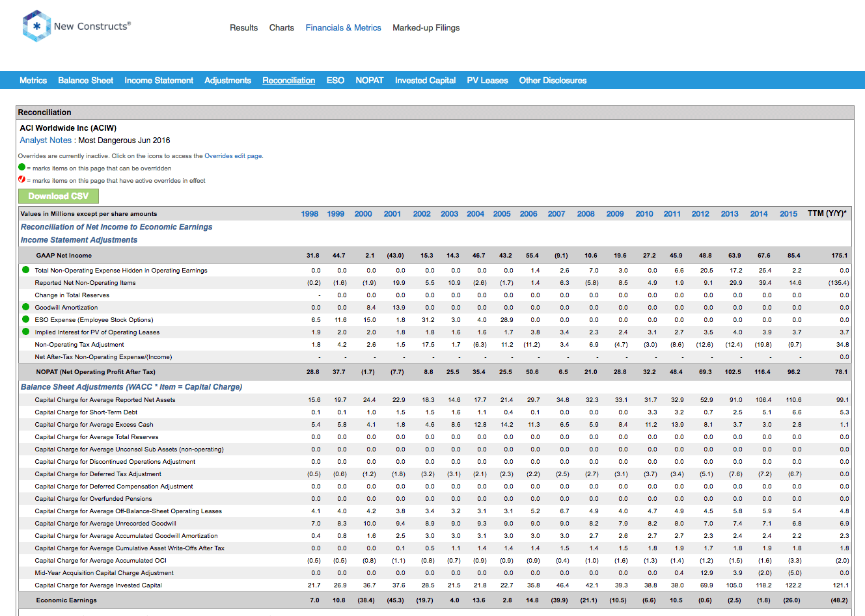
Task: Click the green dot in the overrides legend
Action: coord(21,167)
